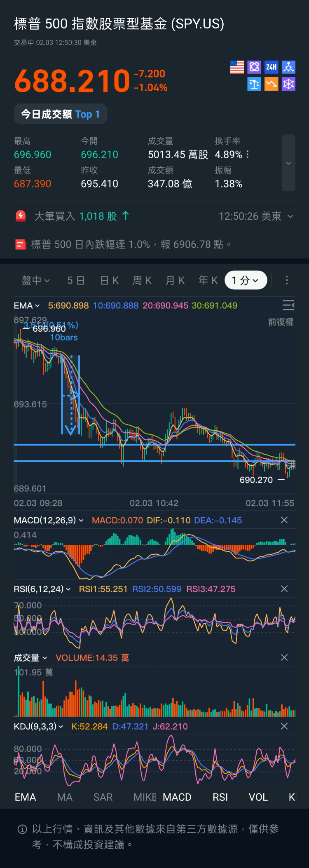Image resolution: width=309 pixels, height=868 pixels.
Task: Open the RSI(6,12,24) settings dropdown
Action: tap(42, 589)
